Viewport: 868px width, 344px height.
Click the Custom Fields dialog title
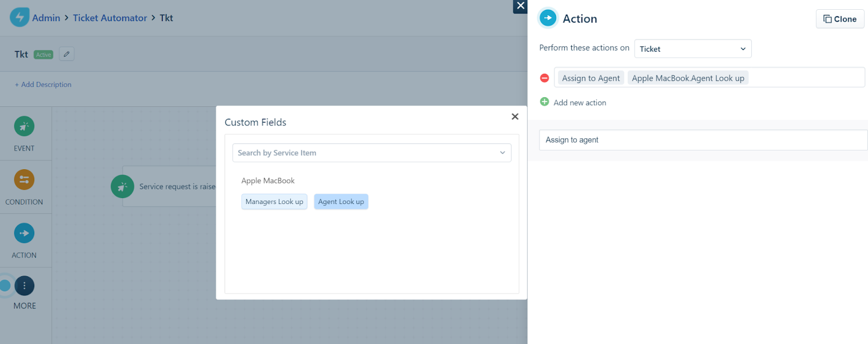(256, 123)
